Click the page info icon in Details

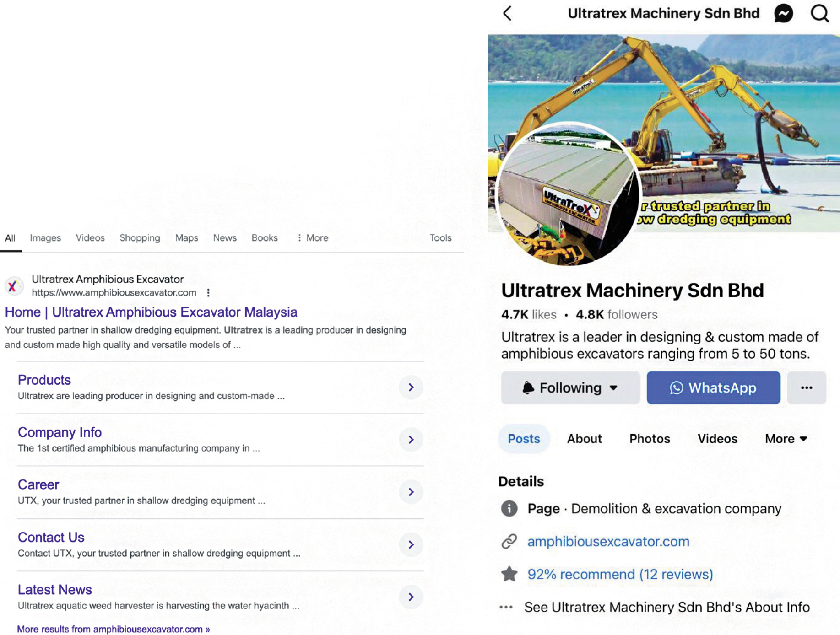pos(509,508)
